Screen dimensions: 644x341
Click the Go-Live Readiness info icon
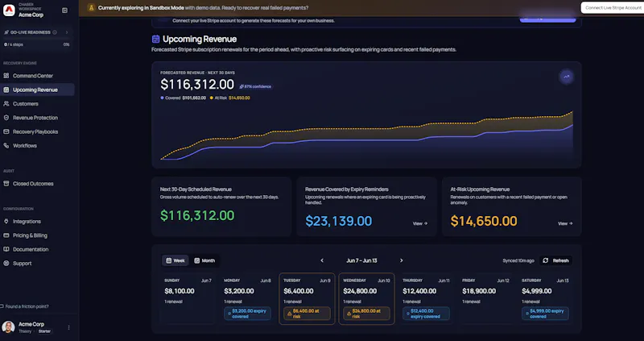pos(55,32)
